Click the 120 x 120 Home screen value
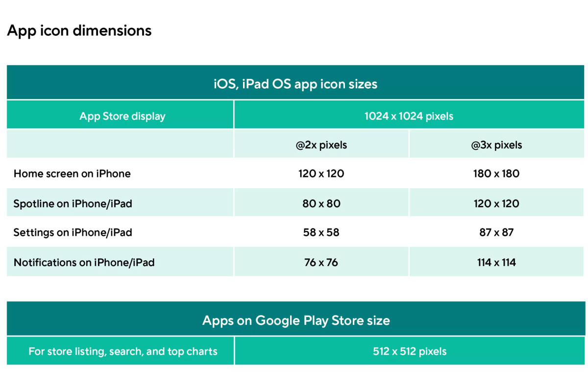Screen dimensions: 588x392 321,173
